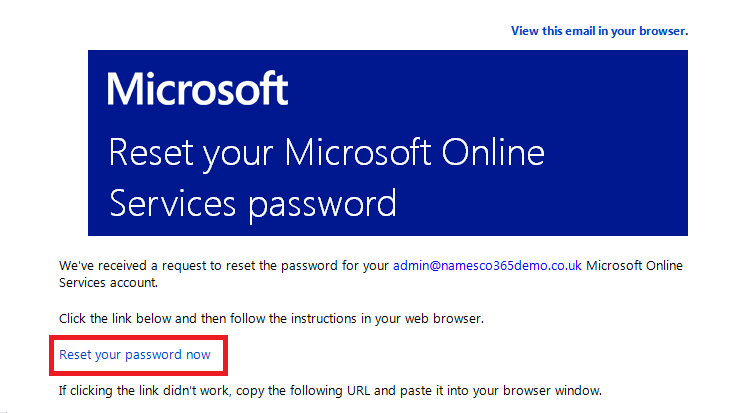Click 'Microsoft Online' text after email address

pos(634,266)
